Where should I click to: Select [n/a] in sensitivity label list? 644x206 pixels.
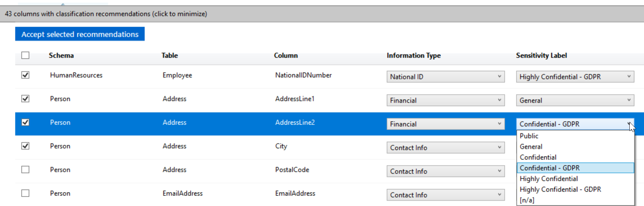click(575, 200)
